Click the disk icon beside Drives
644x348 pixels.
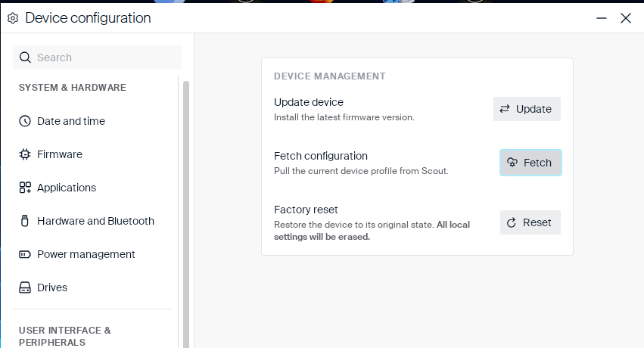25,287
